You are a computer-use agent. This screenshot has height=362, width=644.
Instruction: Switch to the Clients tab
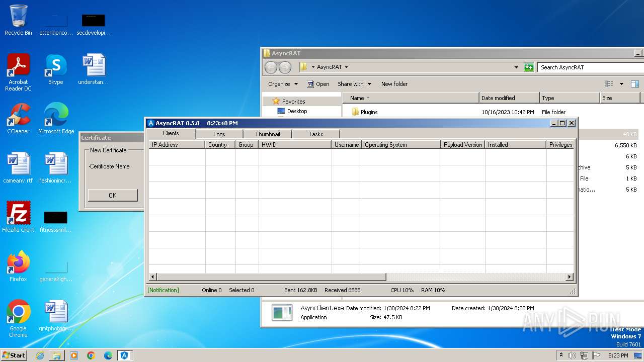(171, 133)
